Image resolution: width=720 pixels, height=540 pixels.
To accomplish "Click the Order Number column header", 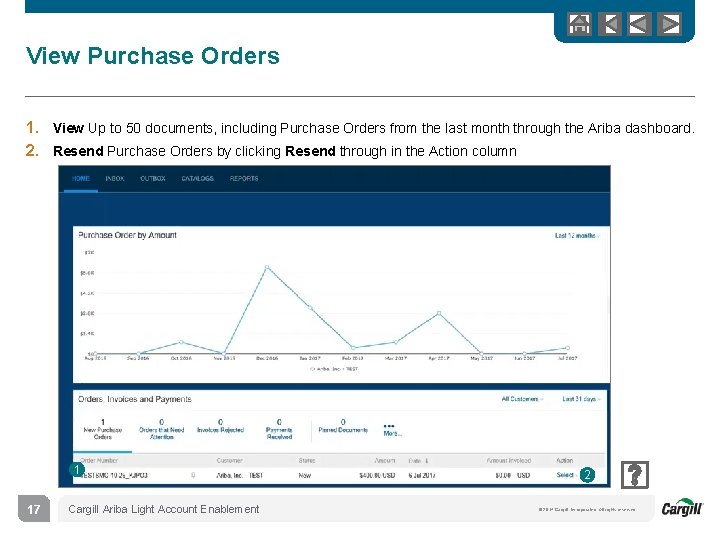I will tap(99, 460).
